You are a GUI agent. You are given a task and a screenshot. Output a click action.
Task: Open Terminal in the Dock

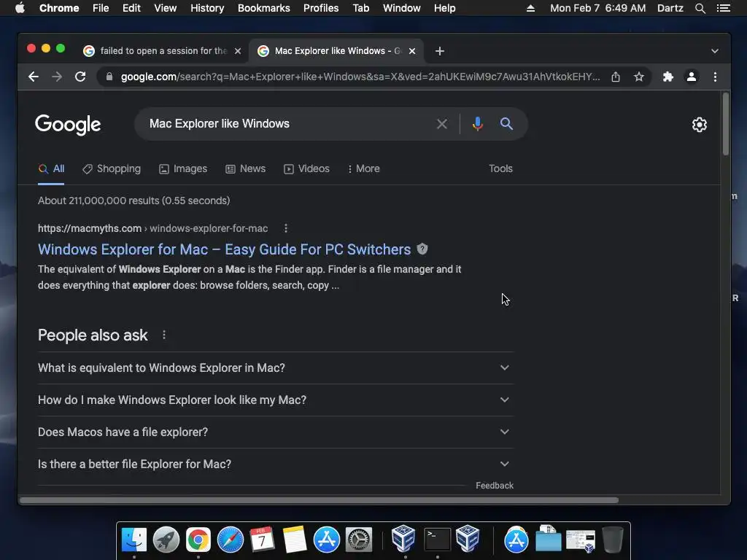(438, 540)
